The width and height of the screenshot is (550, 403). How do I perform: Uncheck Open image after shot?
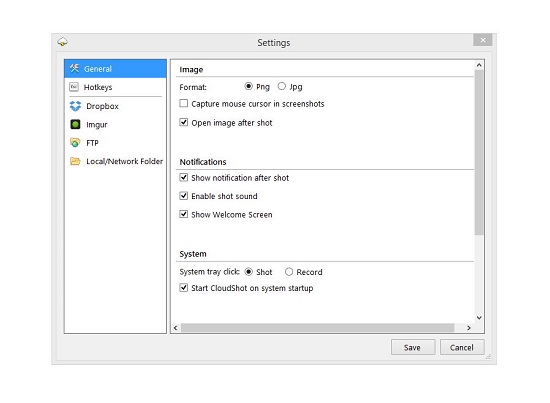[183, 122]
